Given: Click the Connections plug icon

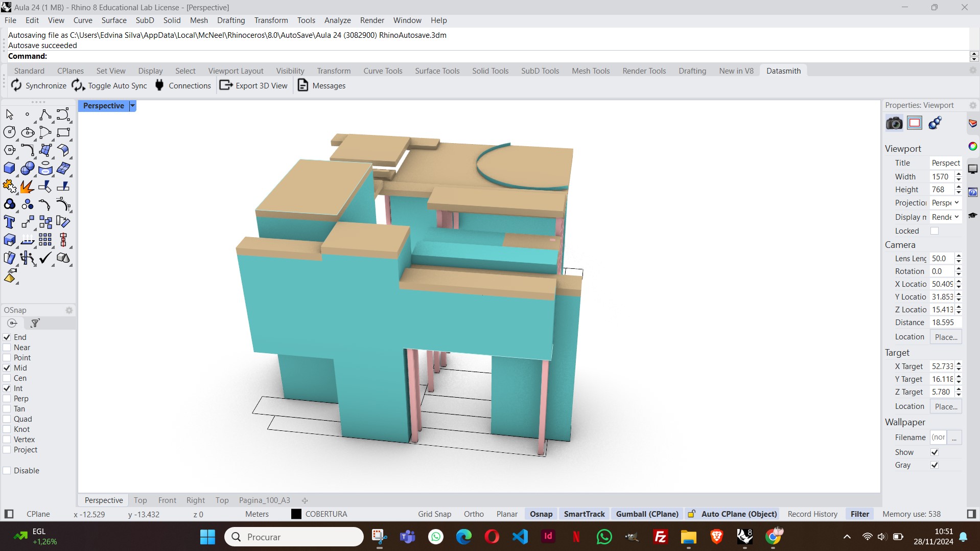Looking at the screenshot, I should (159, 85).
